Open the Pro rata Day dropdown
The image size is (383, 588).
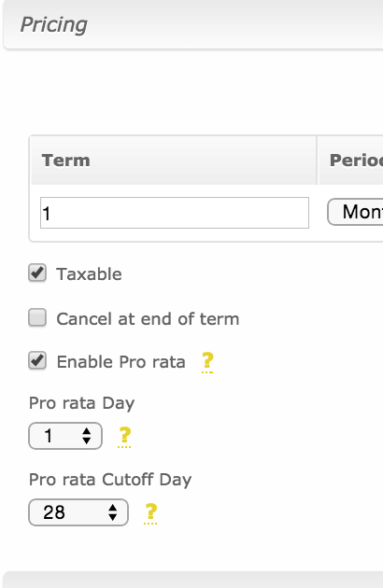[65, 436]
